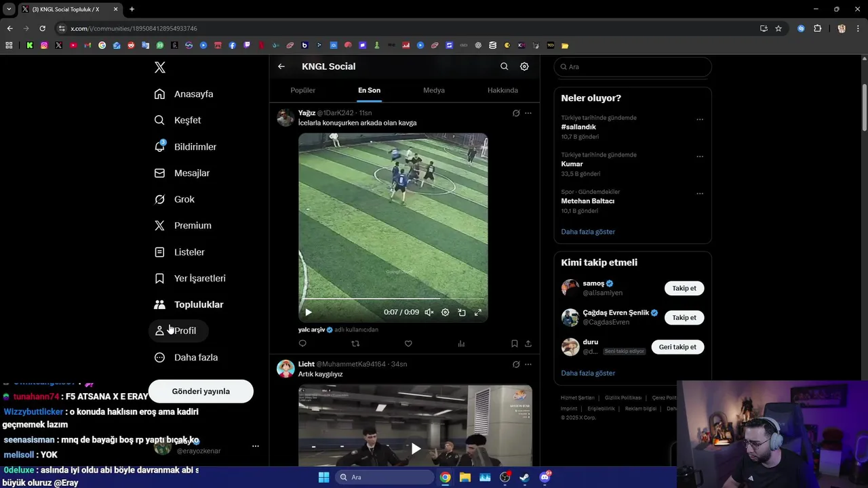Click Gönderi yayınla button
Screen dimensions: 868x488
coord(201,391)
